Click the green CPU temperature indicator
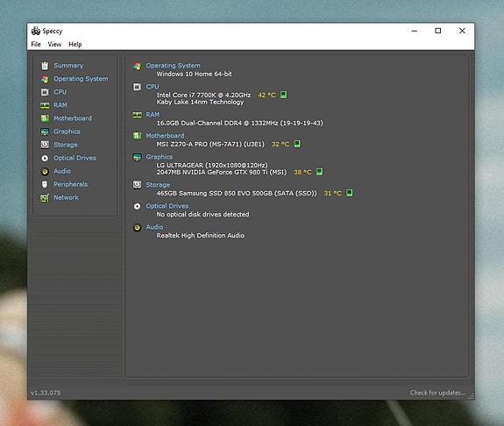 283,95
